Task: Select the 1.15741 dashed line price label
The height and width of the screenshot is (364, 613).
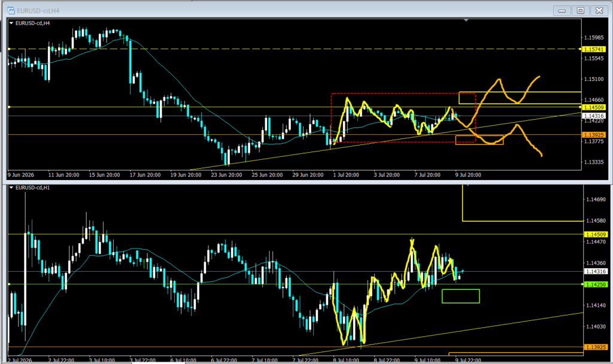Action: tap(594, 49)
